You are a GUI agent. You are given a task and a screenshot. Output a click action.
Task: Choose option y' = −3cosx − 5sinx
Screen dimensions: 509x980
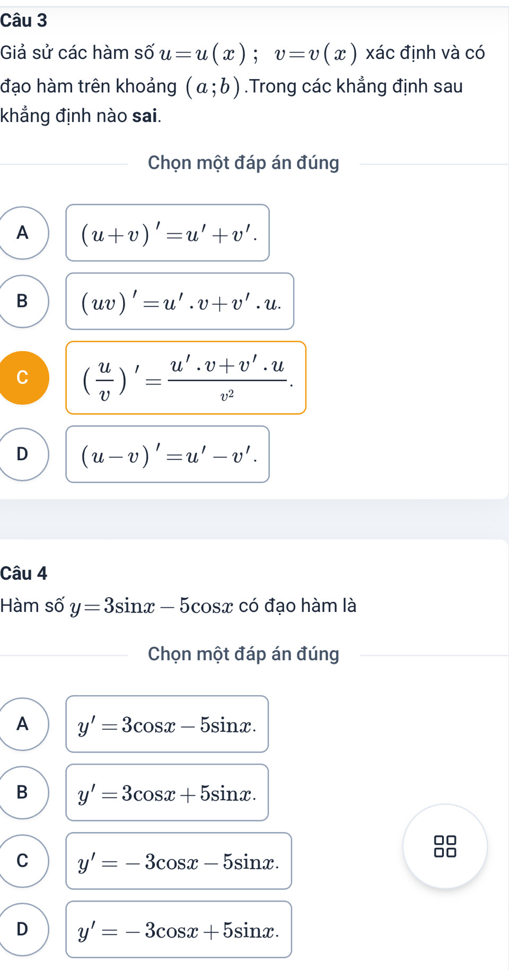point(179,861)
